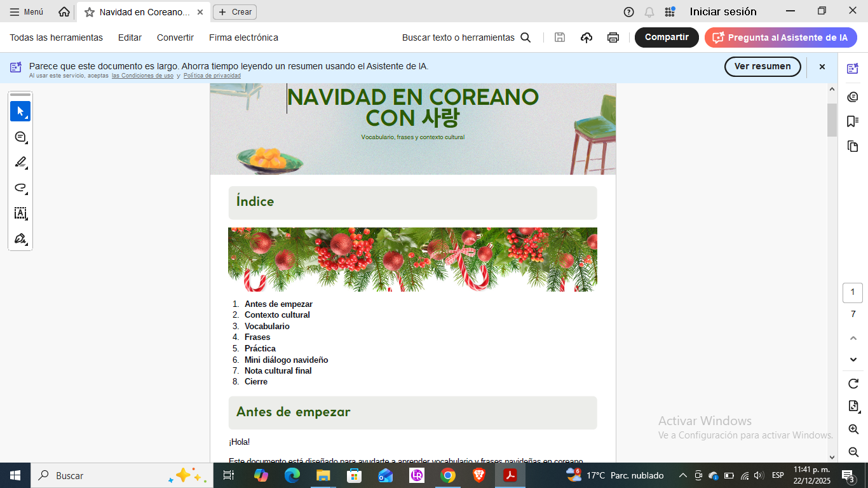Click Buscar texto o herramientas search field
This screenshot has width=868, height=488.
[466, 37]
